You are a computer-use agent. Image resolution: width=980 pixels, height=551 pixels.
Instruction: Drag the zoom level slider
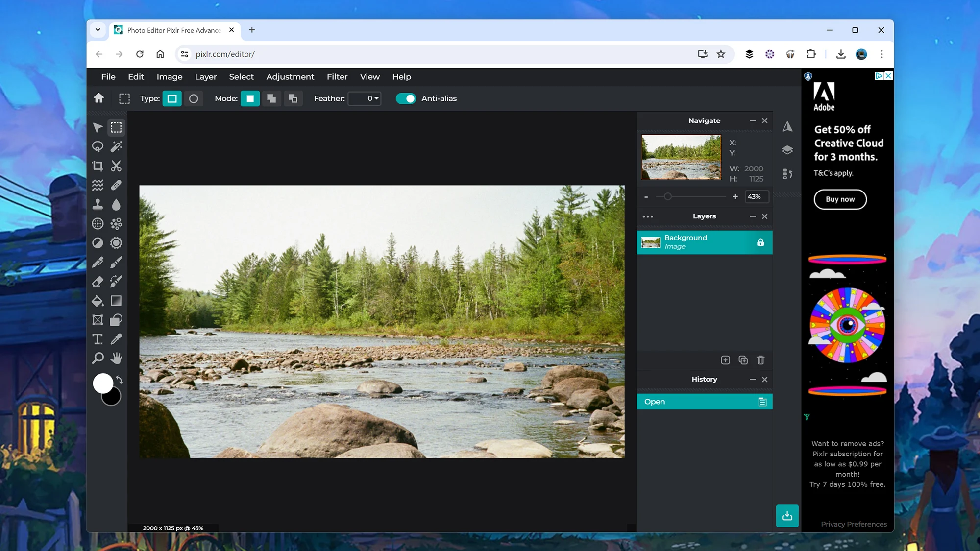pyautogui.click(x=667, y=196)
